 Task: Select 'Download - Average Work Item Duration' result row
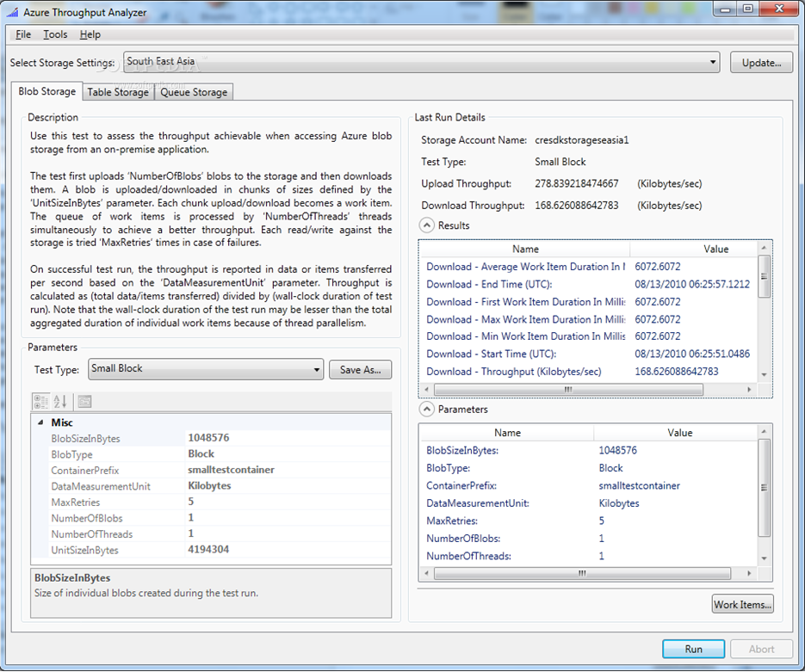pos(589,267)
